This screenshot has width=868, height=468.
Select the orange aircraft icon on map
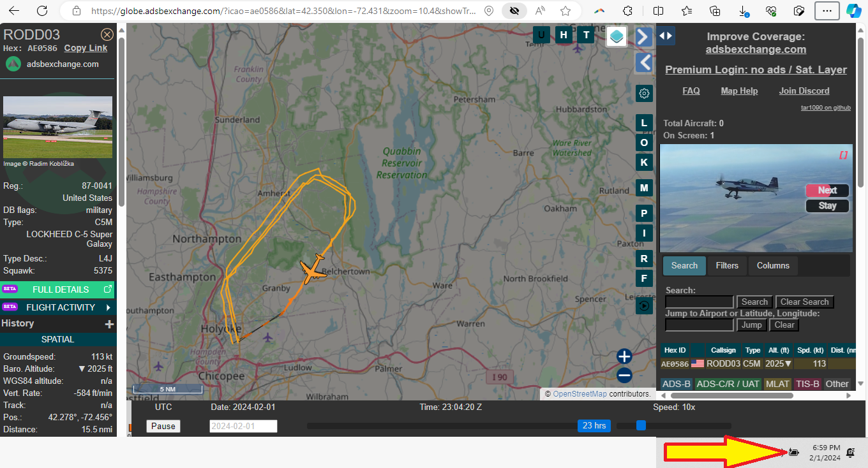(x=313, y=269)
